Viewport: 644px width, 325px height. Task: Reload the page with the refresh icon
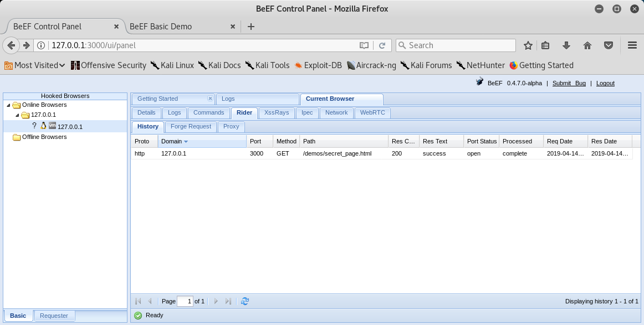(382, 45)
